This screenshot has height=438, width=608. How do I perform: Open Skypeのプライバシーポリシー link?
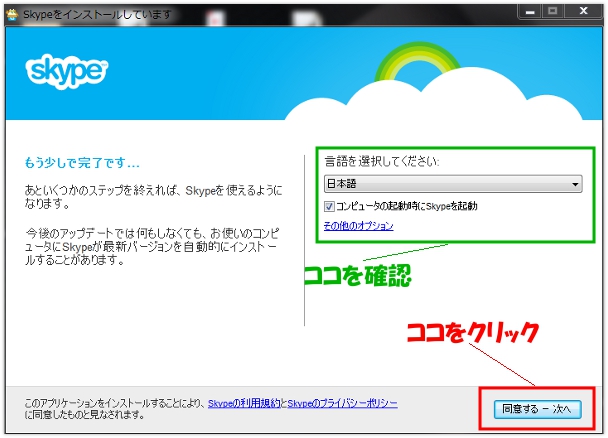click(342, 404)
